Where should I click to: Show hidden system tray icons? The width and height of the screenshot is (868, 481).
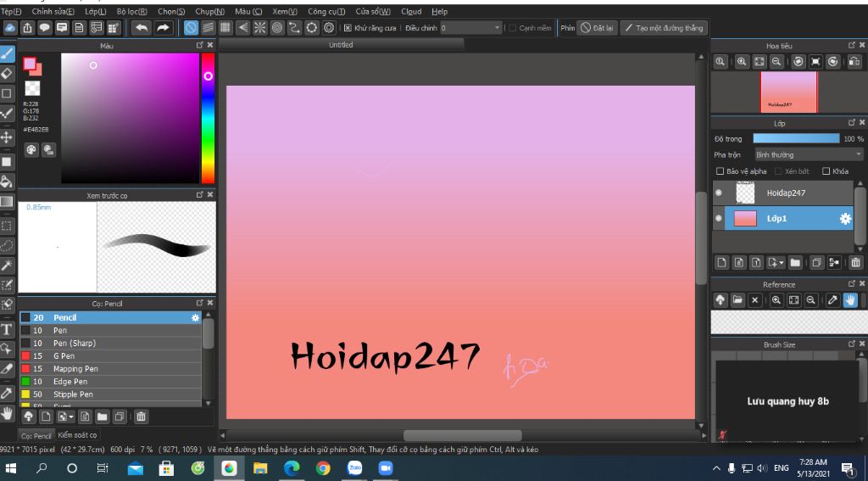point(716,468)
